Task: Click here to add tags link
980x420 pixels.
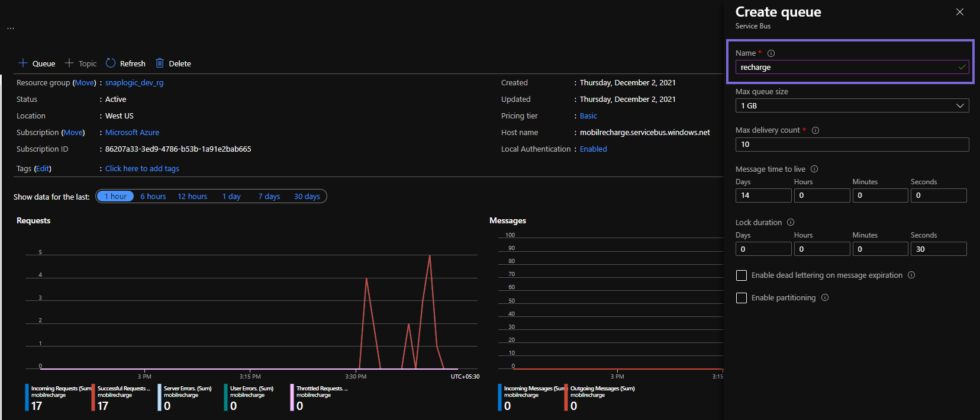Action: 142,168
